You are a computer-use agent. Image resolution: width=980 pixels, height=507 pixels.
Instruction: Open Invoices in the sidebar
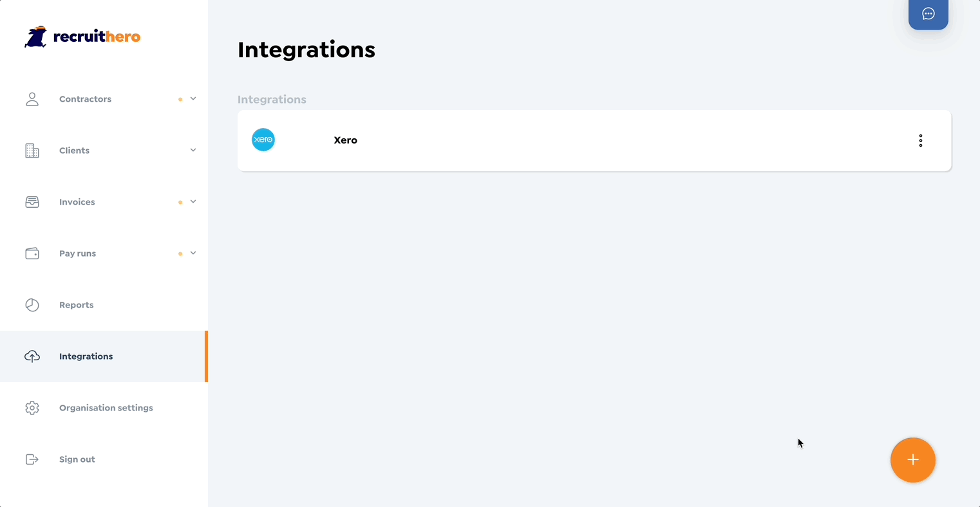[104, 202]
